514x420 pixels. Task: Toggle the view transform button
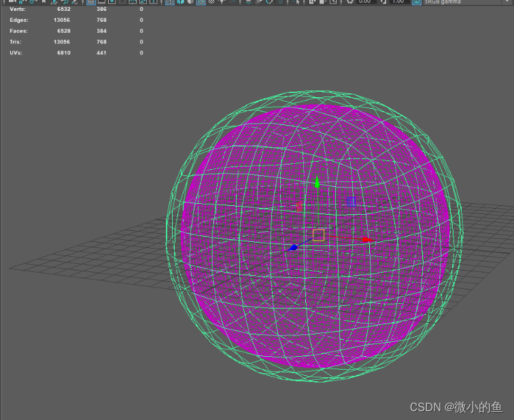tap(416, 1)
